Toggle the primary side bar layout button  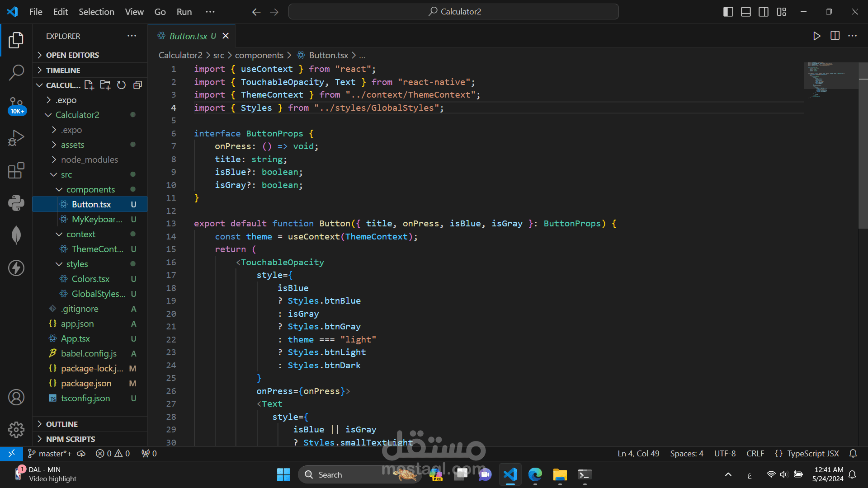pos(728,12)
